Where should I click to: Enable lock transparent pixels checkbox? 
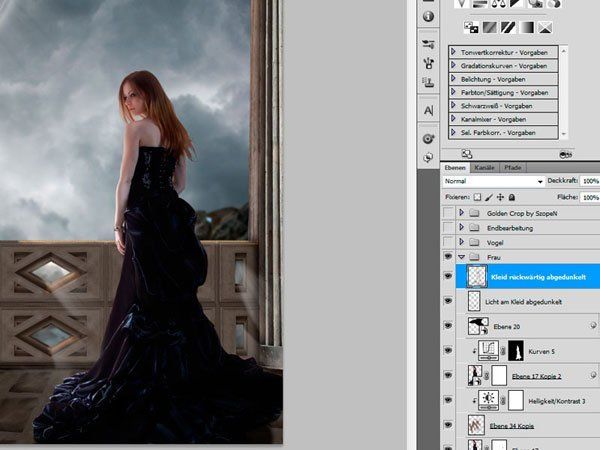point(477,197)
